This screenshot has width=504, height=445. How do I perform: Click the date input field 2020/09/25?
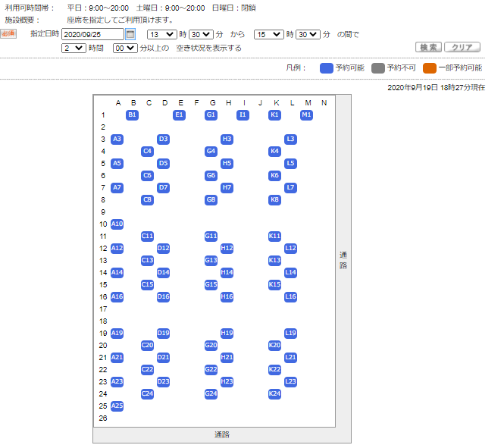(92, 34)
